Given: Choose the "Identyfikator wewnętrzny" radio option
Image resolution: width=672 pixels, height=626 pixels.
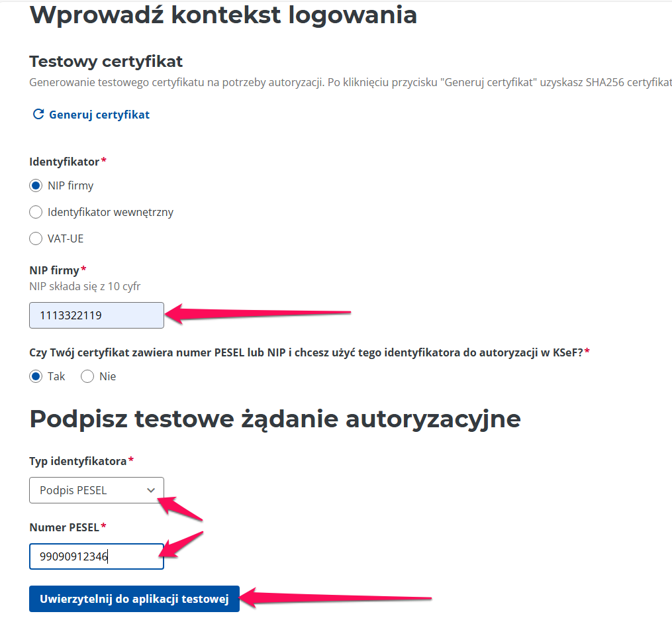Looking at the screenshot, I should pyautogui.click(x=36, y=212).
